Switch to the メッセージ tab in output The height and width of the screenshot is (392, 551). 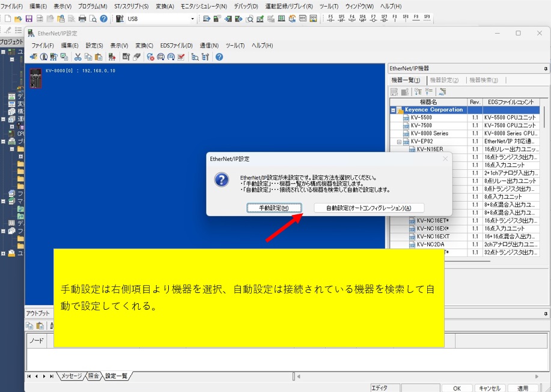tap(71, 376)
